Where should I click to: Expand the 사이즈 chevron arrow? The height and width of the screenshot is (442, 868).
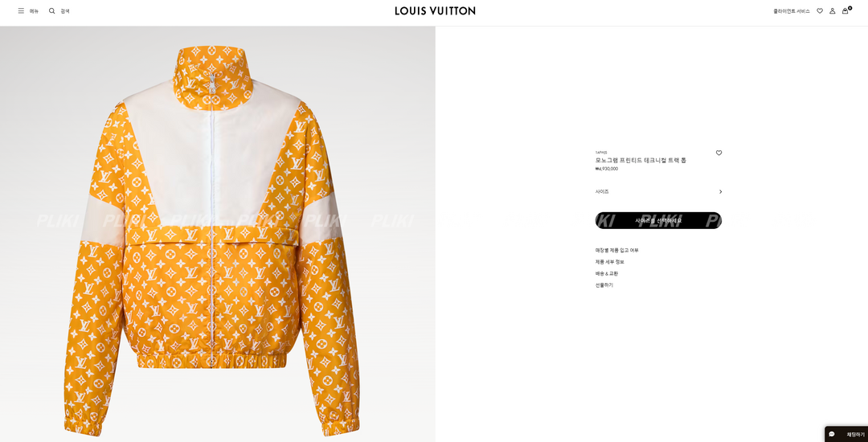720,191
